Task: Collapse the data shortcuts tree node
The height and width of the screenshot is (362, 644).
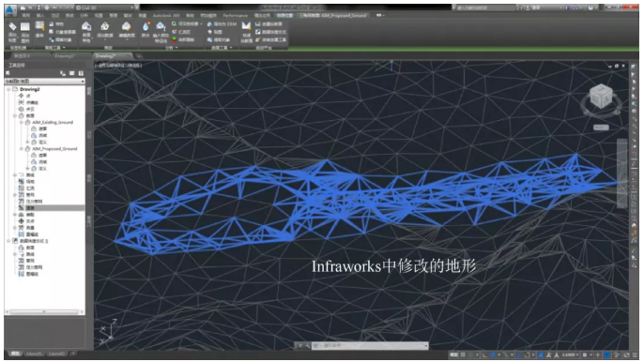Action: (8, 241)
